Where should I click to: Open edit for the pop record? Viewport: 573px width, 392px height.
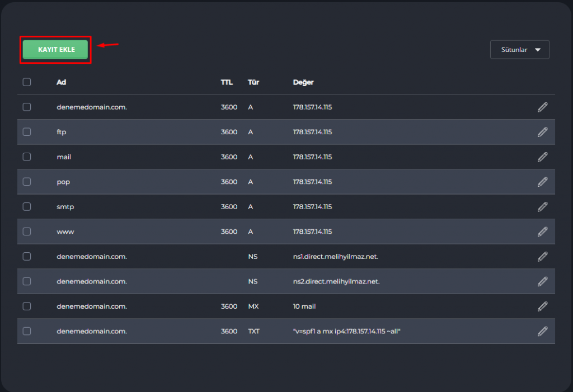click(542, 182)
